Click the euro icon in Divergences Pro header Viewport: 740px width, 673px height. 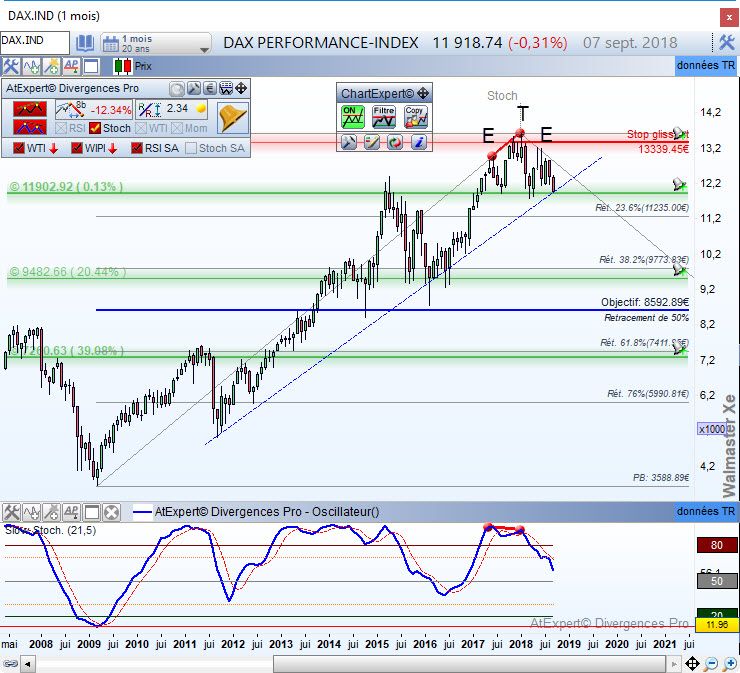click(x=210, y=88)
